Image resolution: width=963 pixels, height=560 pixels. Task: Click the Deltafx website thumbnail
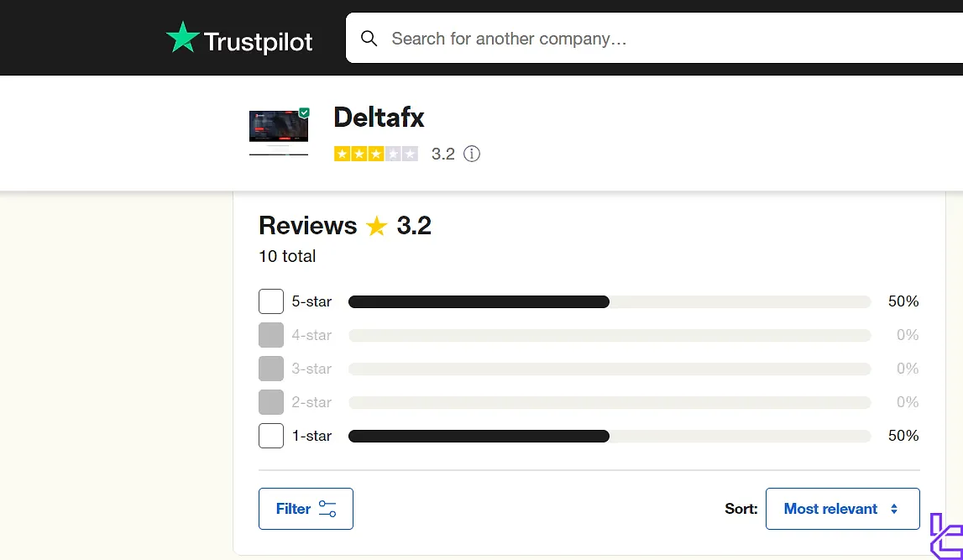coord(279,133)
